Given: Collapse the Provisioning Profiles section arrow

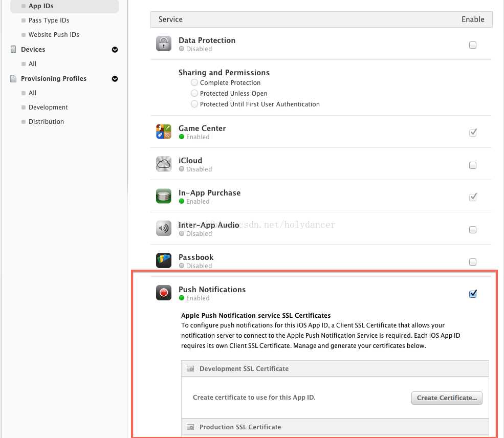Looking at the screenshot, I should point(115,79).
